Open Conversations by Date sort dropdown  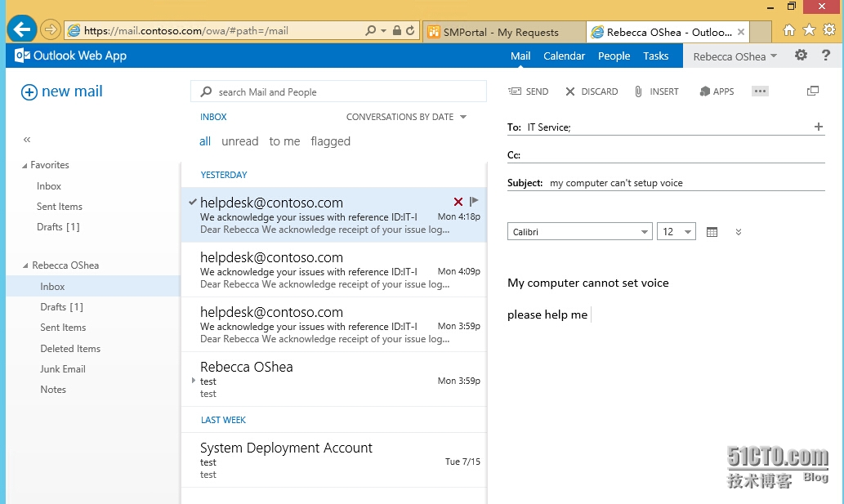click(x=406, y=117)
